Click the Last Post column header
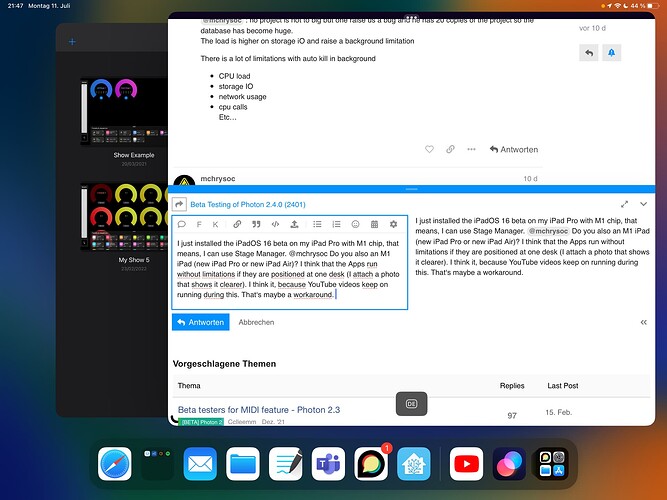The height and width of the screenshot is (500, 667). pyautogui.click(x=563, y=386)
